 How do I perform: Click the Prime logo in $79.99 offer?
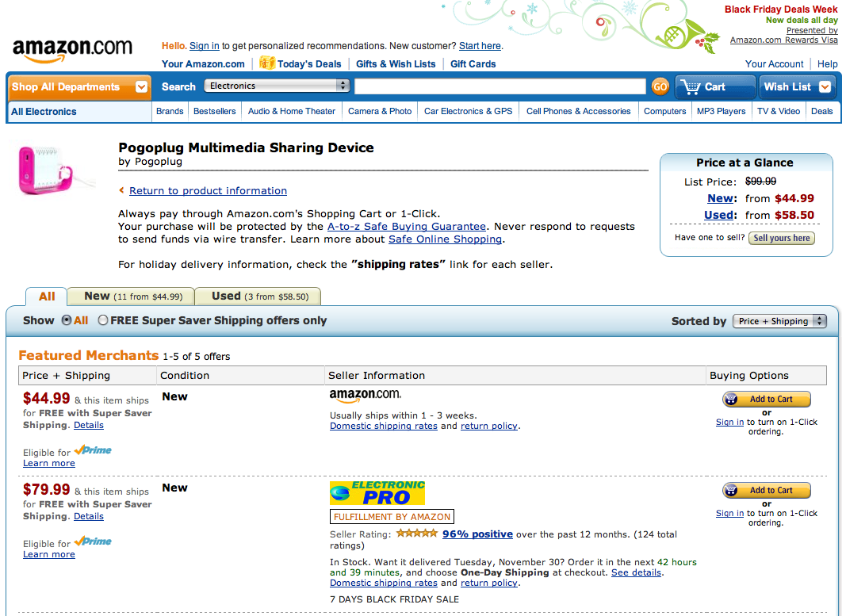pyautogui.click(x=93, y=541)
